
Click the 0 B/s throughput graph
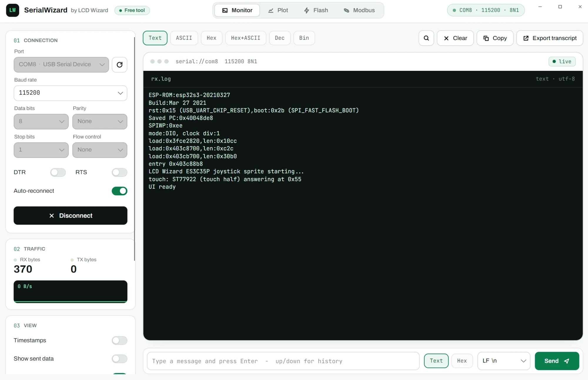coord(70,291)
